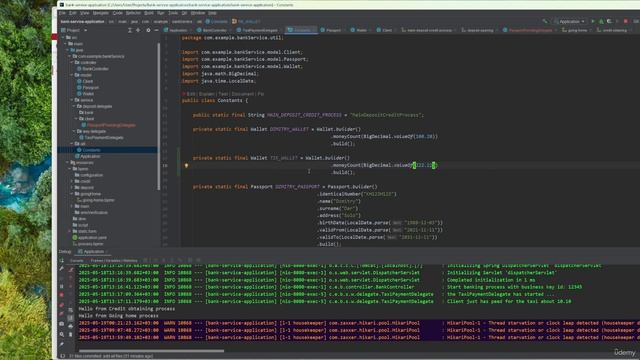Switch to Frames Variables tab in Debug
Screen dimensions: 640x360
point(114,260)
